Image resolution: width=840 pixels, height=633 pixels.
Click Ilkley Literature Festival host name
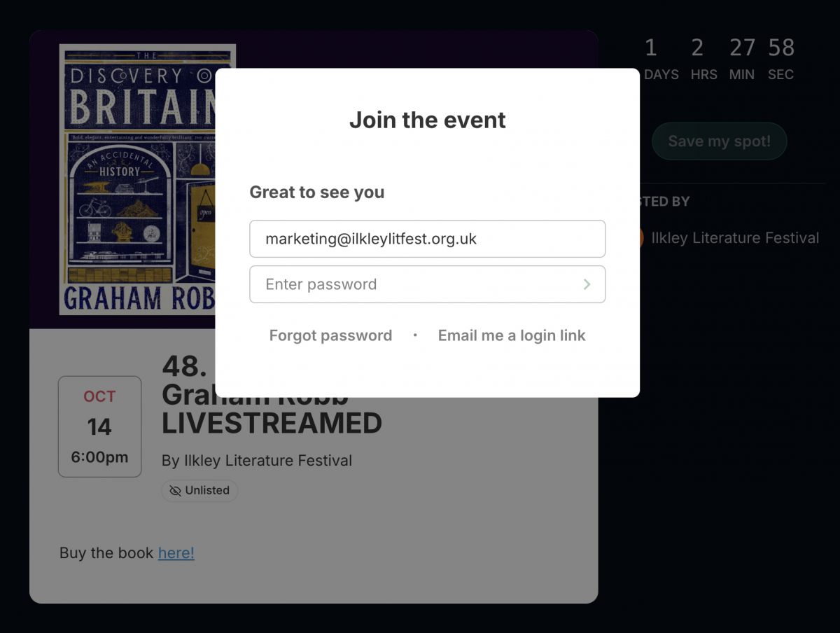pyautogui.click(x=735, y=238)
